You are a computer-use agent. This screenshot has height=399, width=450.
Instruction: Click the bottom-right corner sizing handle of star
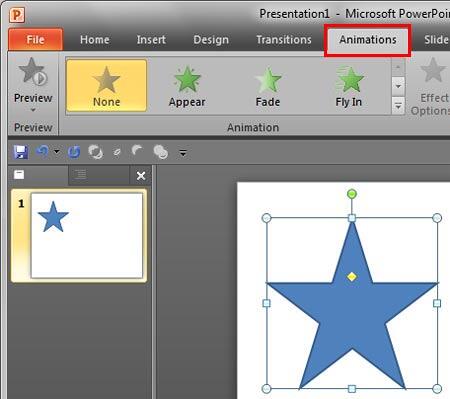point(437,389)
